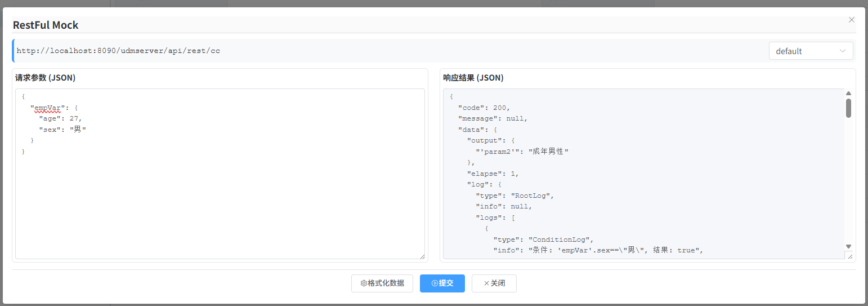Click the gear icon on 格式化数据
This screenshot has width=868, height=306.
tap(364, 283)
